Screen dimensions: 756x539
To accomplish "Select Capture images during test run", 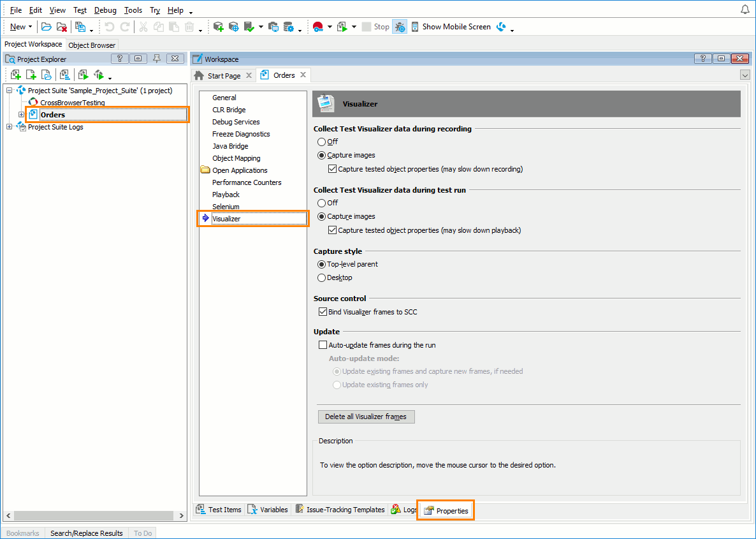I will tap(322, 217).
